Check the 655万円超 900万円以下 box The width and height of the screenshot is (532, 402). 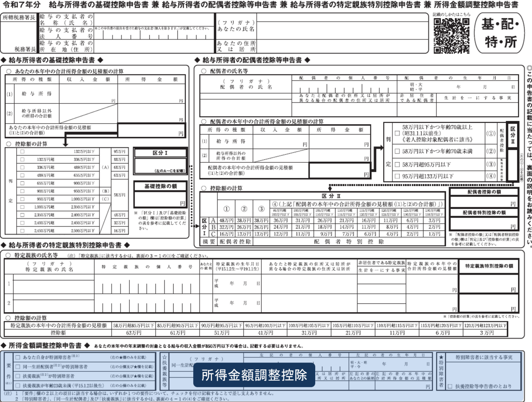[x=22, y=183]
